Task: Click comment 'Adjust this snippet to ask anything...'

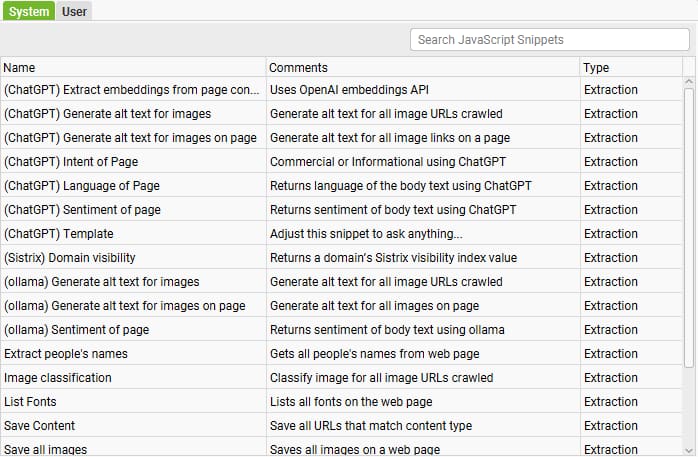Action: click(x=366, y=234)
